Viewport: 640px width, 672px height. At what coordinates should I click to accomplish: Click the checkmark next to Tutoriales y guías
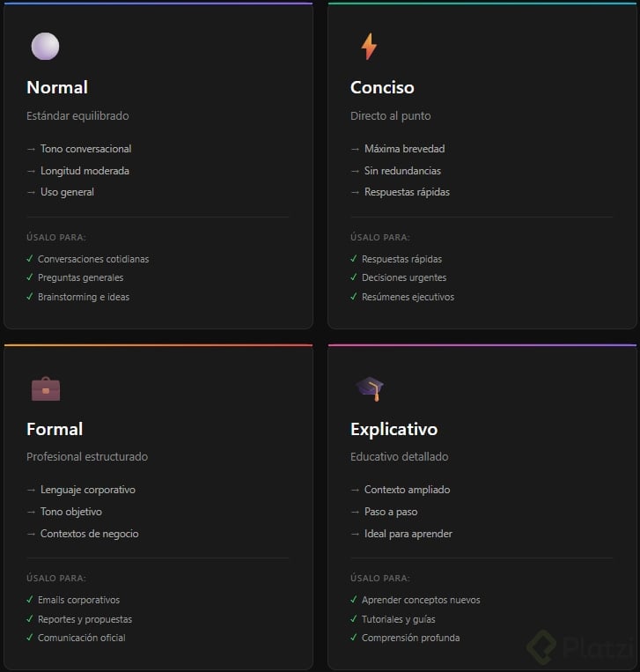(355, 619)
